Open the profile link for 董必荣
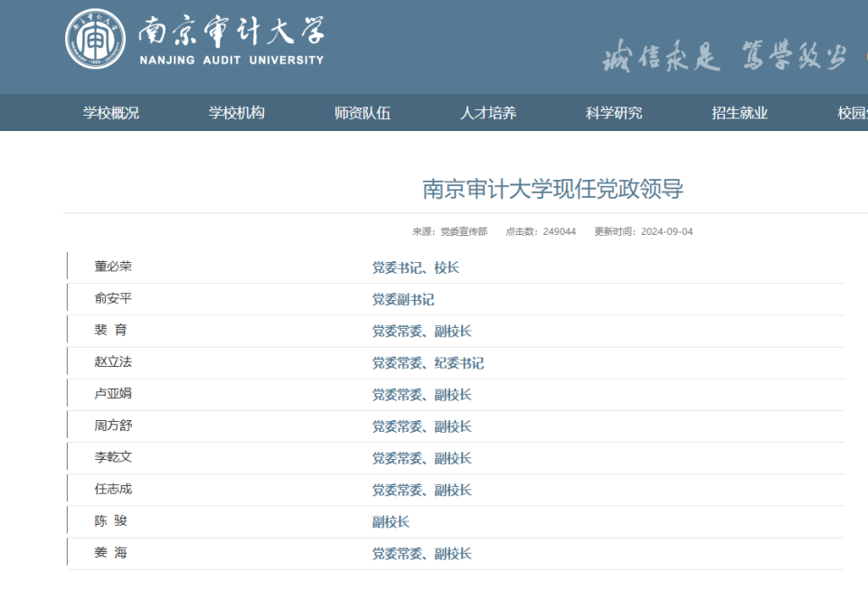This screenshot has height=590, width=868. pos(113,267)
